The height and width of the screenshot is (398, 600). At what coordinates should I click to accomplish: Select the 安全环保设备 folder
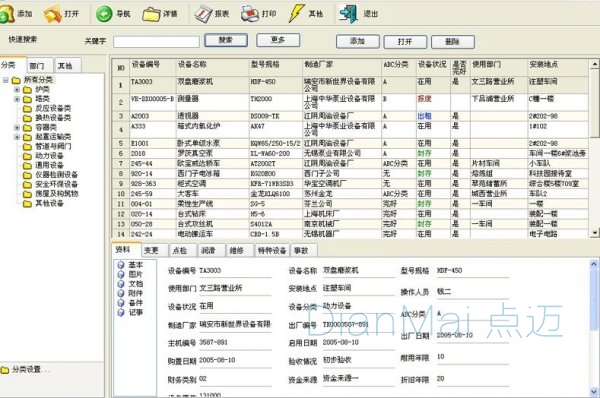point(51,184)
